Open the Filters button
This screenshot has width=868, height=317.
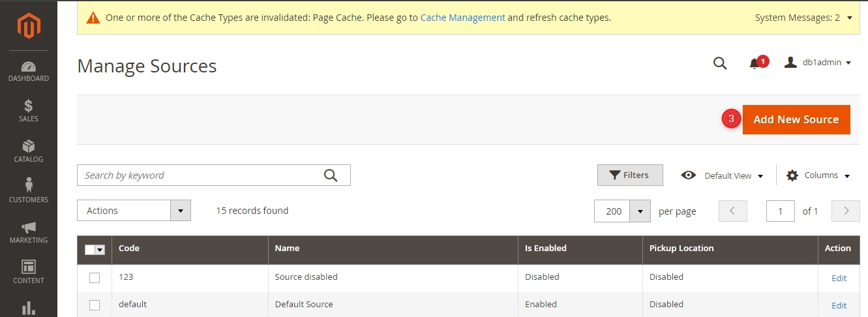[630, 175]
